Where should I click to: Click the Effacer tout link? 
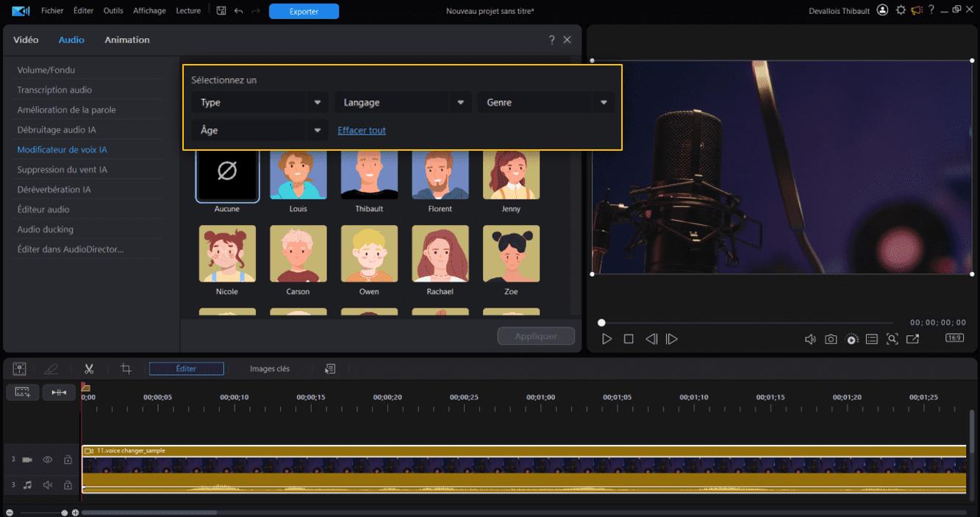tap(361, 130)
